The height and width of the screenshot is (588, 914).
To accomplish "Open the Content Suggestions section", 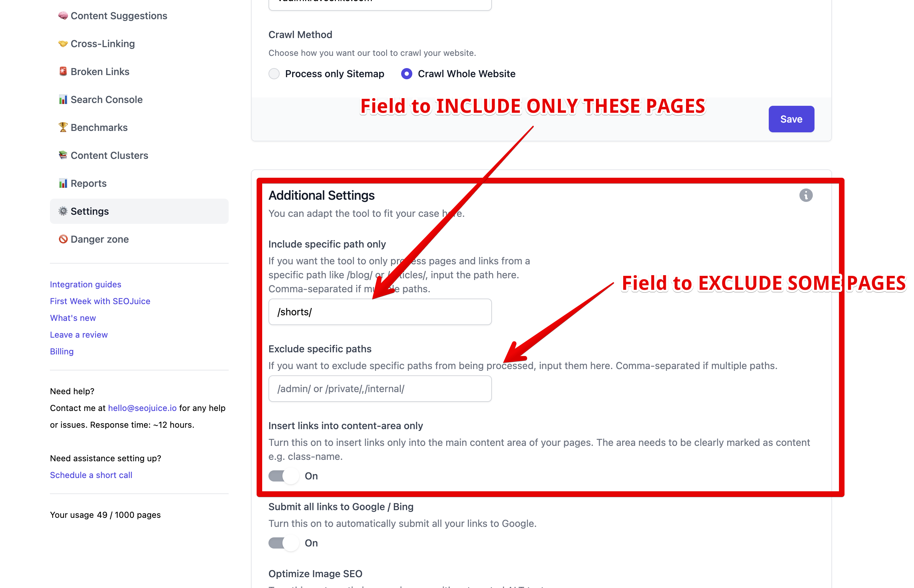I will pyautogui.click(x=118, y=16).
